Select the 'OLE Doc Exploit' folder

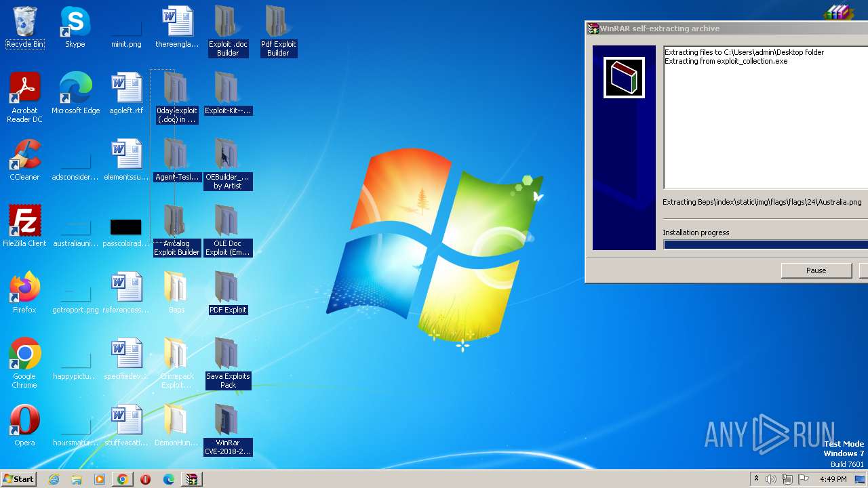[228, 230]
